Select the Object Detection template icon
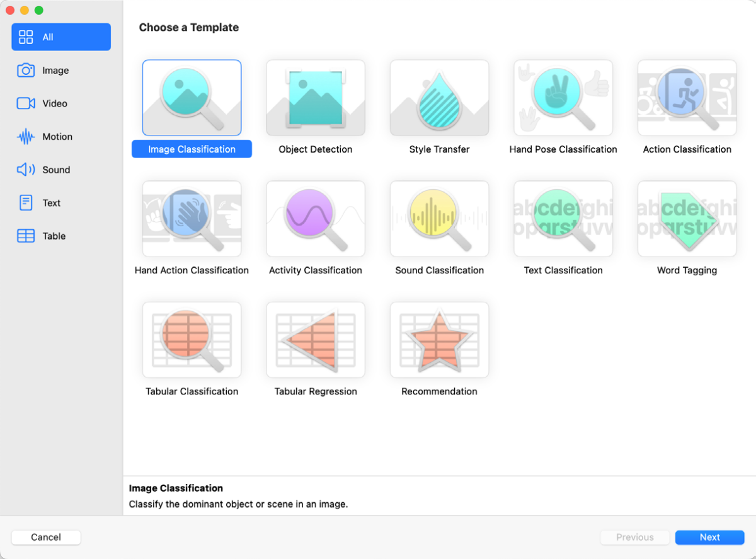The width and height of the screenshot is (756, 559). coord(315,98)
